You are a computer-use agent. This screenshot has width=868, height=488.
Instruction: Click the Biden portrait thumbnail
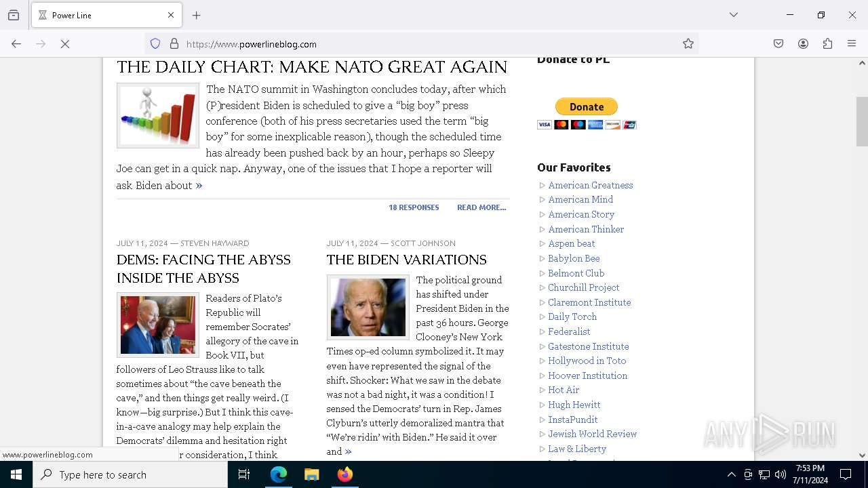tap(368, 307)
